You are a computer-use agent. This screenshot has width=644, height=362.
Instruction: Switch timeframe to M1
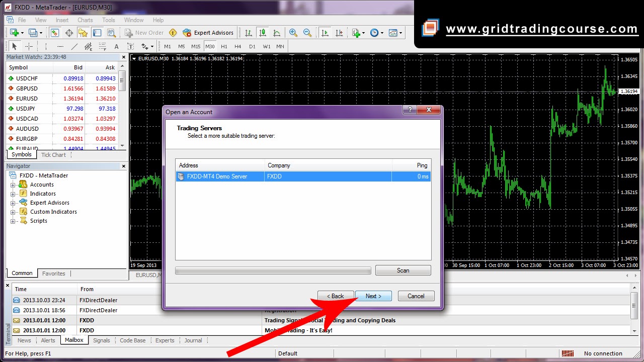click(168, 46)
